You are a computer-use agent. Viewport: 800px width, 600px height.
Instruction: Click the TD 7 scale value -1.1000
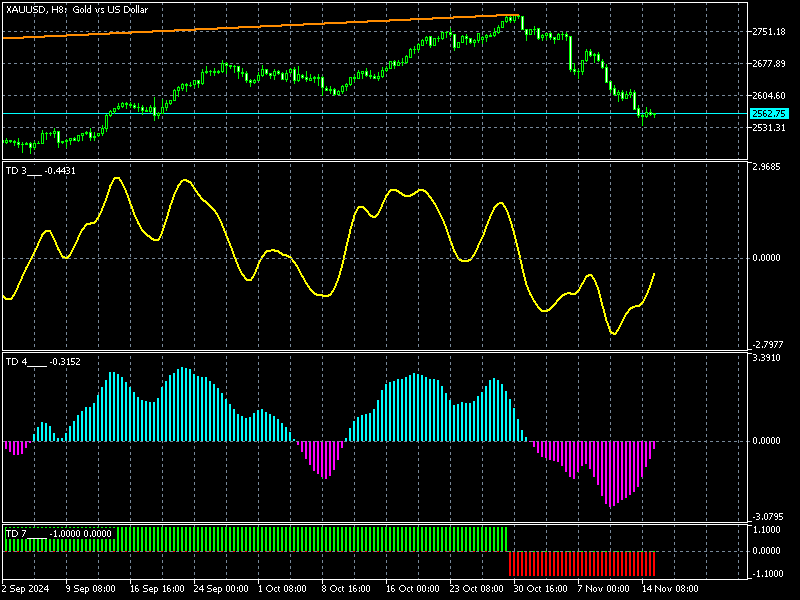click(768, 574)
